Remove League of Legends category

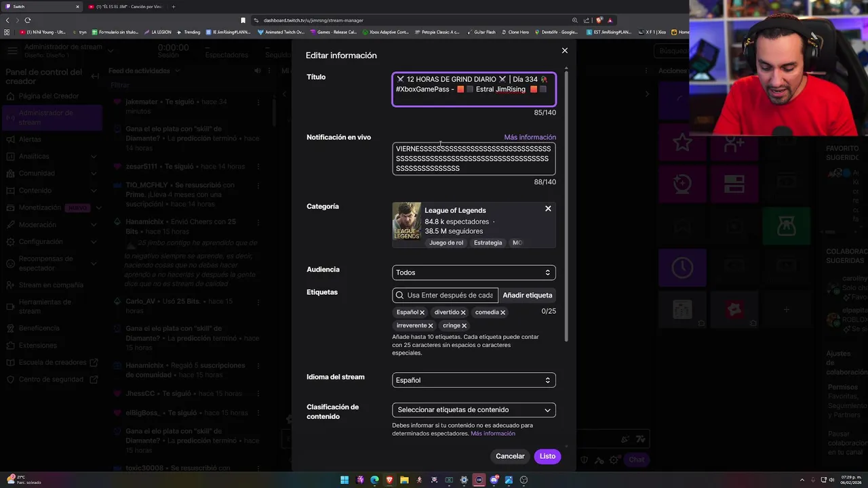tap(548, 209)
